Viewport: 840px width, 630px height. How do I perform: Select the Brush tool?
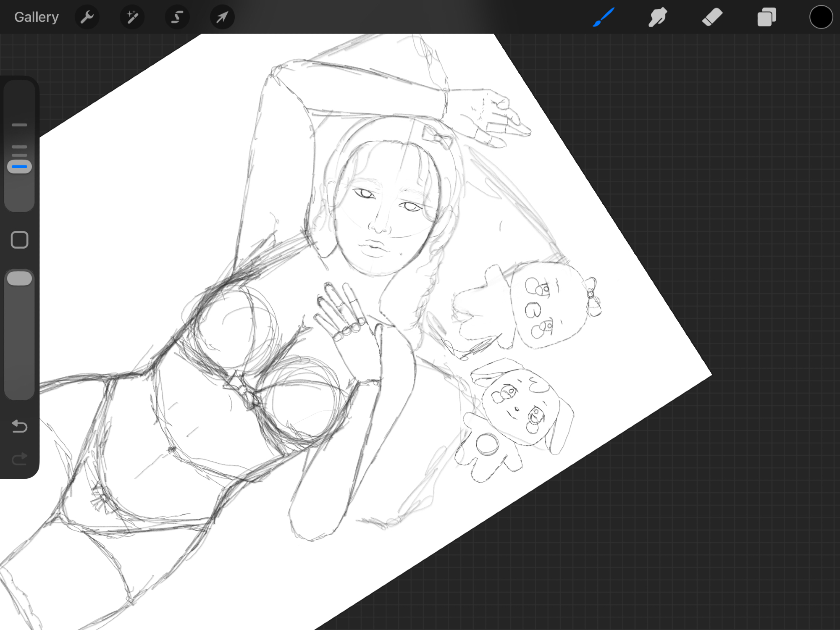pos(604,17)
